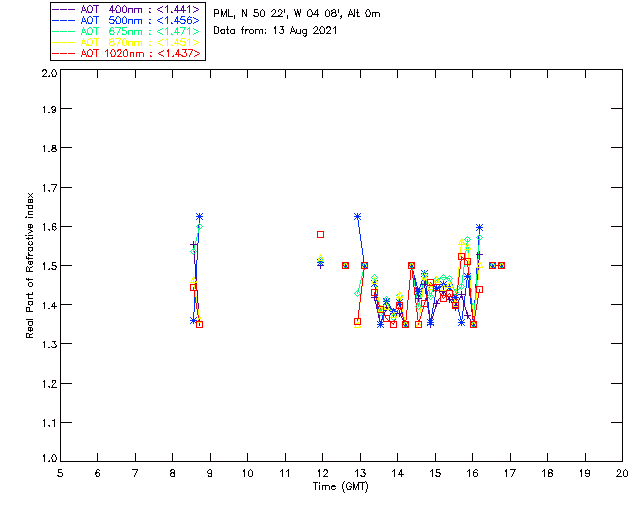640x512 pixels.
Task: Click the 1.5 y-axis tick label
Action: 49,266
